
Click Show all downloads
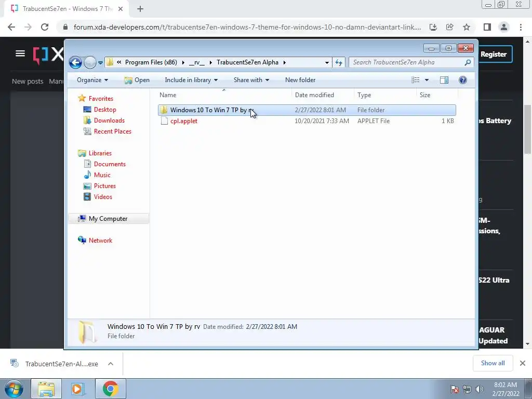[x=493, y=363]
